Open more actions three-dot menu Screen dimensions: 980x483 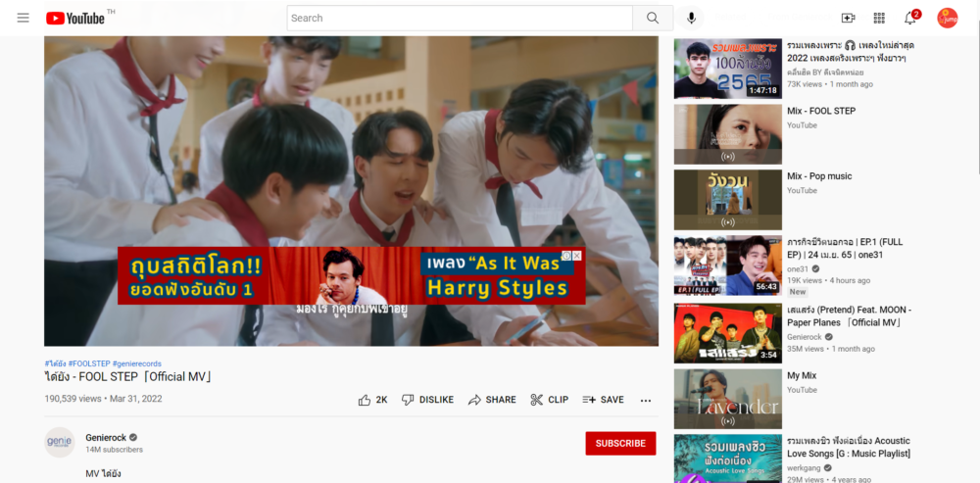(646, 401)
